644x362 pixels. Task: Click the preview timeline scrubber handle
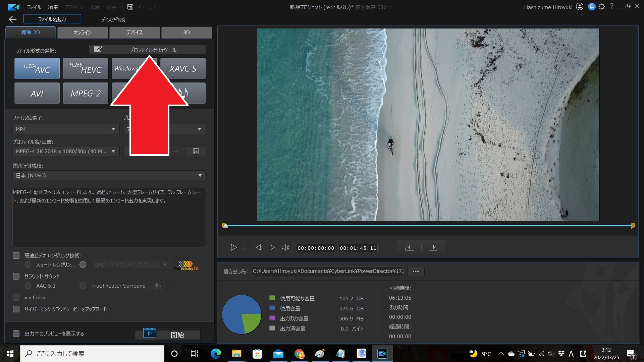[x=225, y=226]
